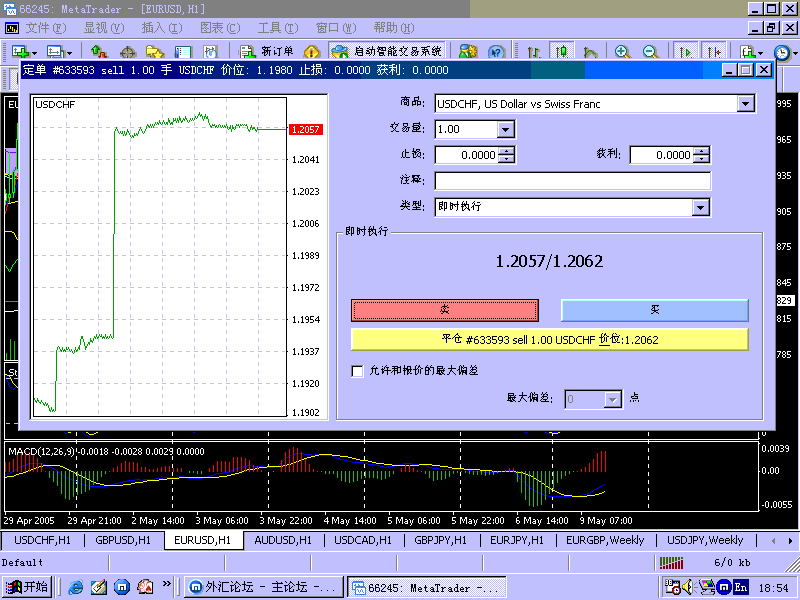
Task: Open a new chart with the chart-plus icon
Action: tap(21, 51)
